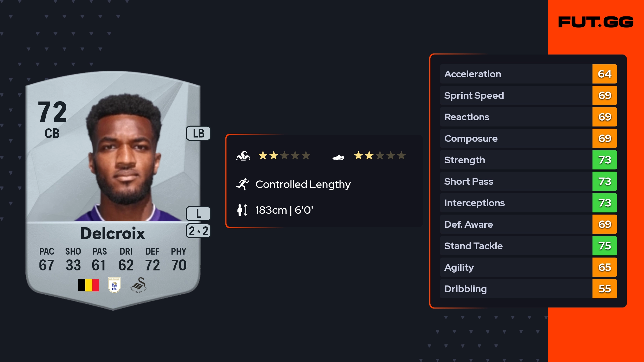The height and width of the screenshot is (362, 644).
Task: Click the running man AcceleRATE icon
Action: (x=243, y=184)
